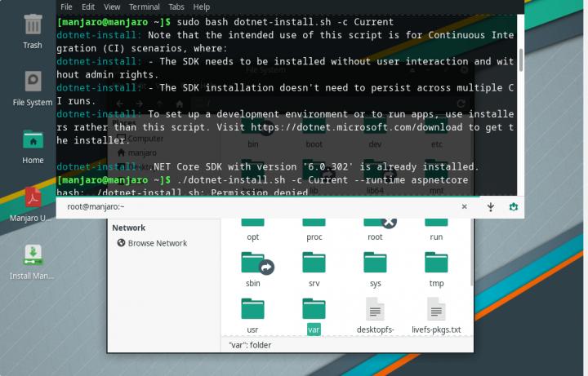Select the opt folder
Image resolution: width=588 pixels, height=376 pixels.
[x=252, y=230]
